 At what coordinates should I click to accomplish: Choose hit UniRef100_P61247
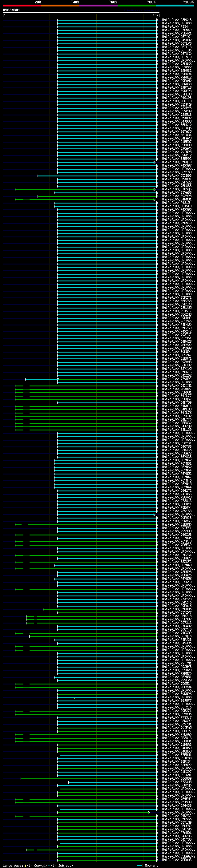point(176,355)
